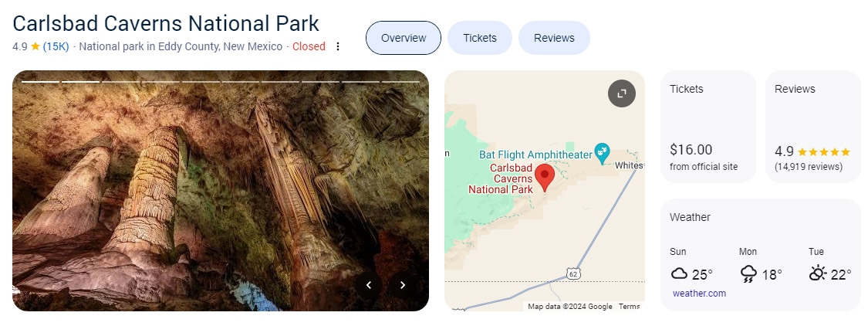
Task: Click Monday's thunderstorm weather icon
Action: tap(748, 274)
